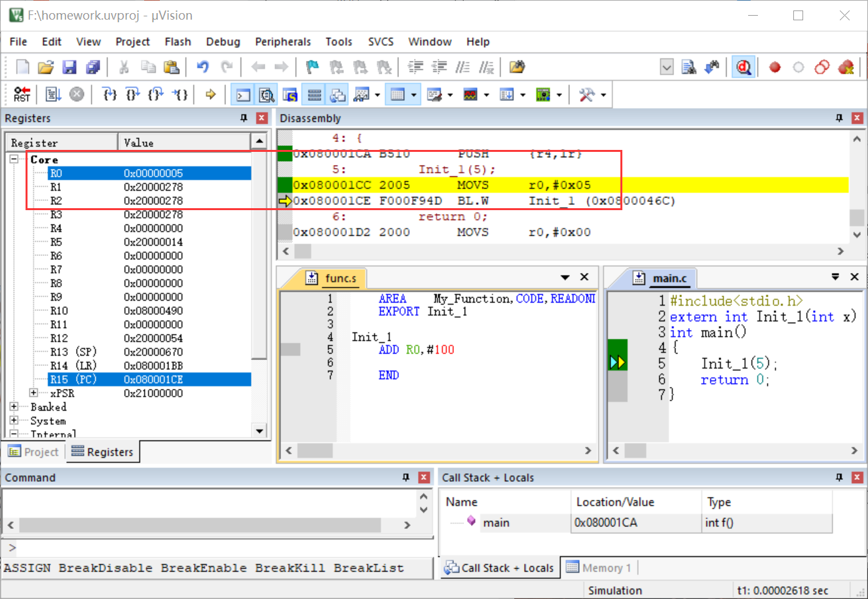The width and height of the screenshot is (868, 599).
Task: Click the Disassembly vertical scrollbar thumb
Action: click(856, 217)
